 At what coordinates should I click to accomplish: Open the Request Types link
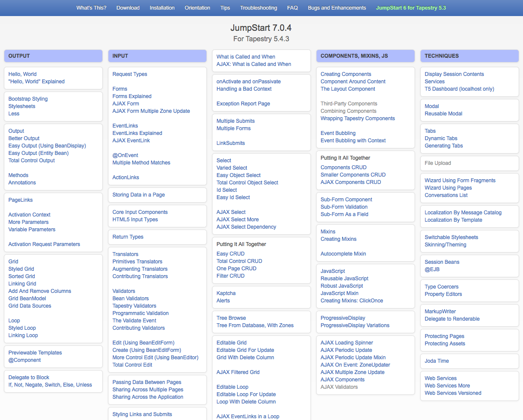pyautogui.click(x=130, y=74)
